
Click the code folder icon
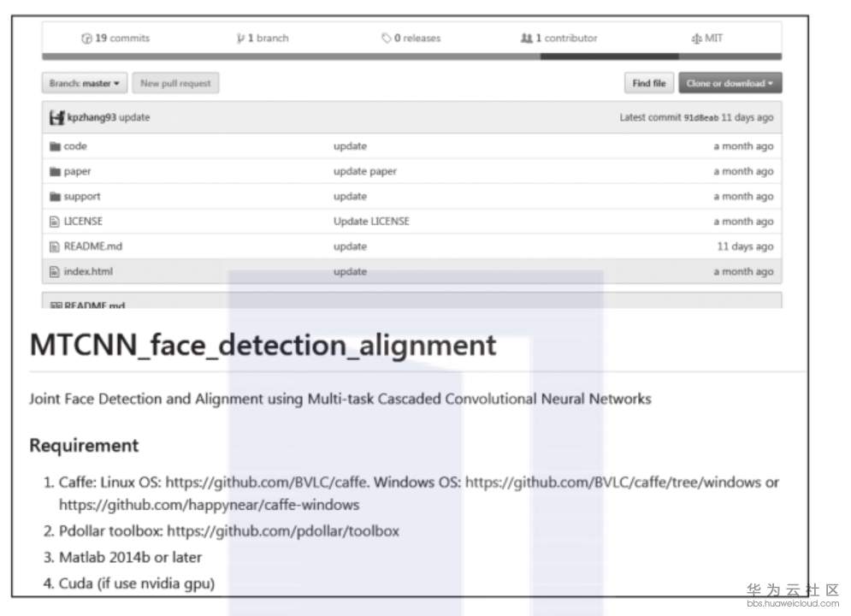(55, 146)
